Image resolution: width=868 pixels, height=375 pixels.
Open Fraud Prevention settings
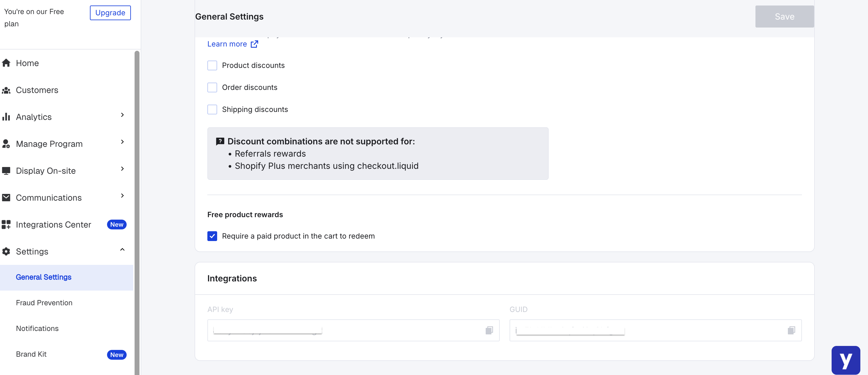click(x=44, y=303)
